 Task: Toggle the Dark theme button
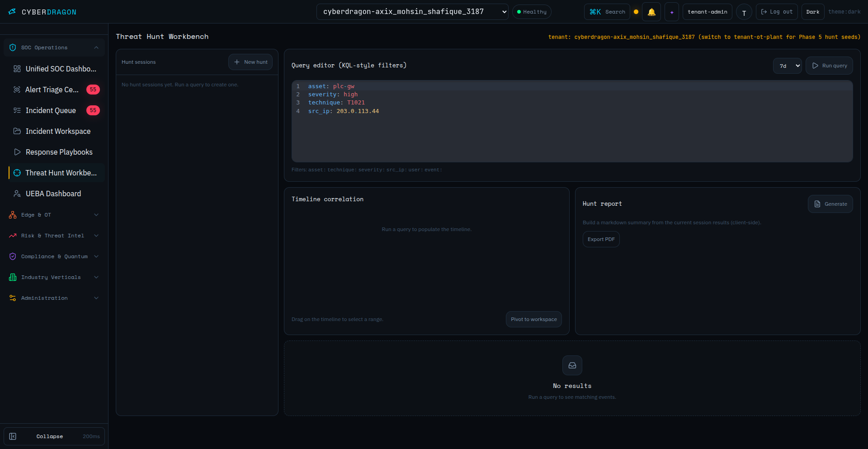tap(813, 12)
